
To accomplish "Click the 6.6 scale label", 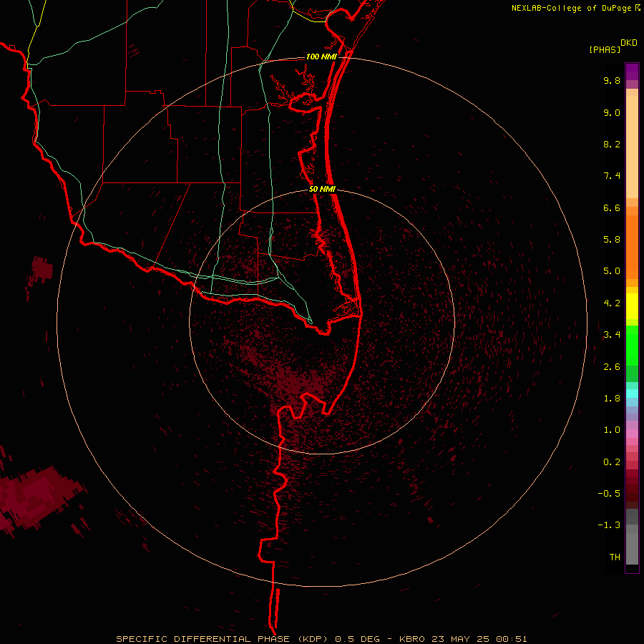I will pyautogui.click(x=612, y=208).
